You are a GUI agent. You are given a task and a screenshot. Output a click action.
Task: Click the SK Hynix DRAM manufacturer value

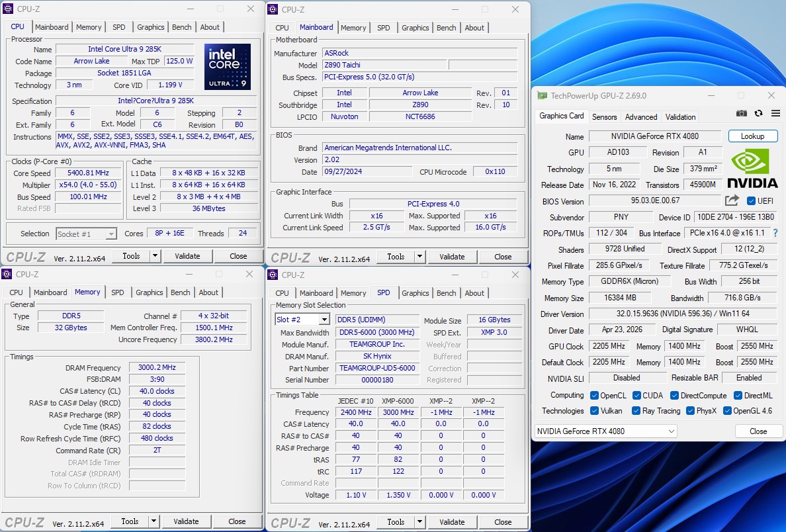point(377,356)
